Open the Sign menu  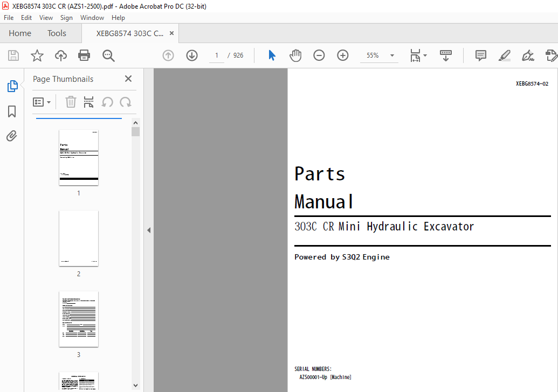[x=66, y=18]
